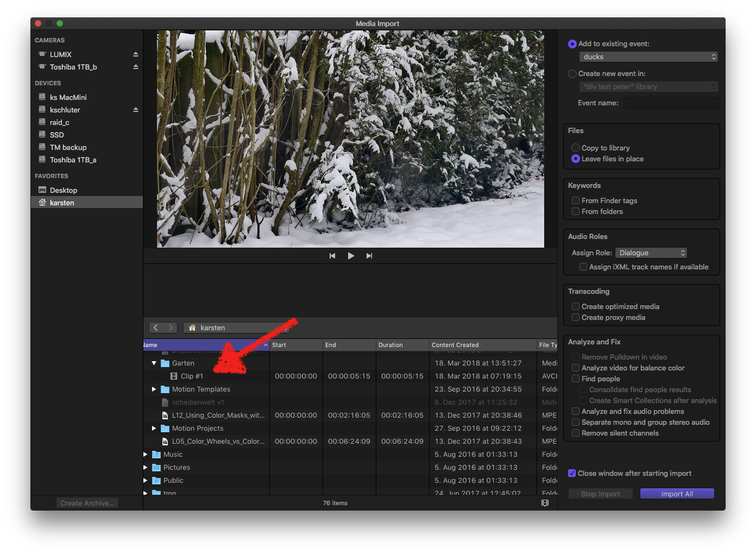Select Desktop in Favorites sidebar
The image size is (756, 554).
[x=64, y=190]
